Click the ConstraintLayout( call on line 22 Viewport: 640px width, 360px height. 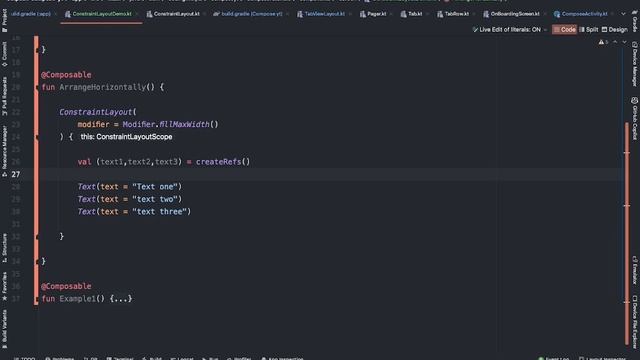click(98, 112)
